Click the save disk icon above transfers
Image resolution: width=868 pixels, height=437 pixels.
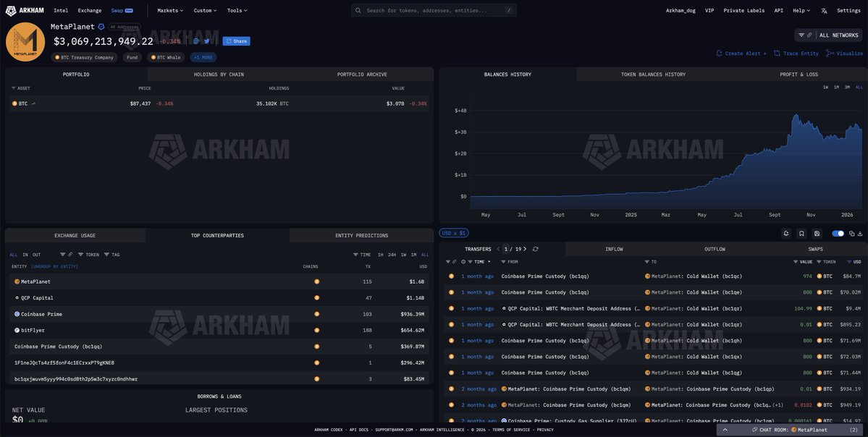[x=817, y=234]
